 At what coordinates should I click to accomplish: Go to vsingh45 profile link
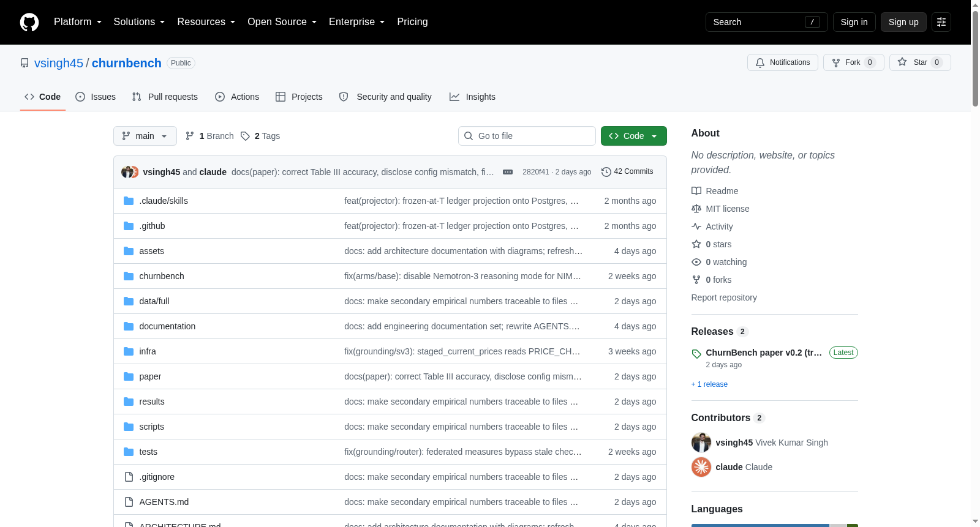tap(59, 63)
